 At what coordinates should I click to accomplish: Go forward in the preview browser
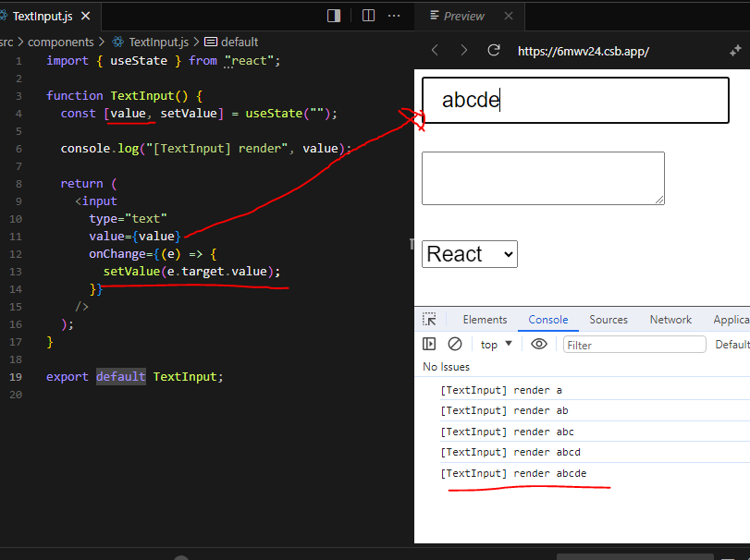(x=463, y=50)
